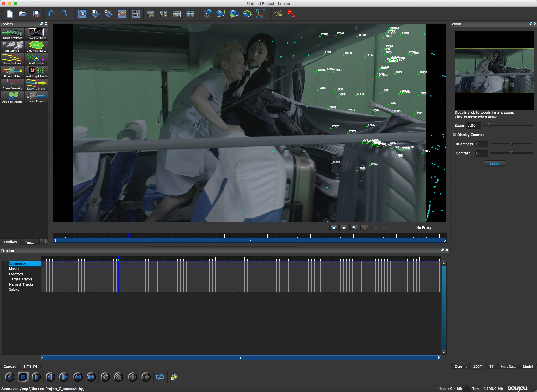
Task: Reset the display controls
Action: click(x=494, y=164)
